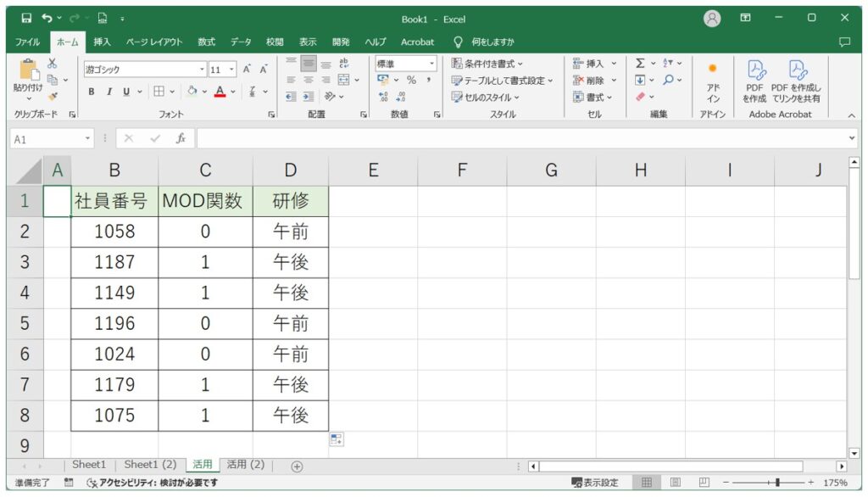Click the Create PDF icon

754,81
